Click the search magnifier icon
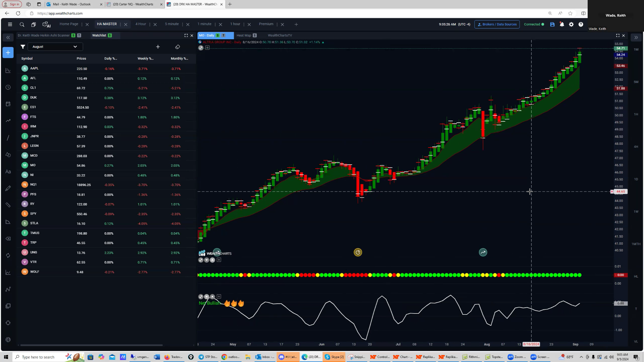The image size is (644, 362). tap(22, 24)
